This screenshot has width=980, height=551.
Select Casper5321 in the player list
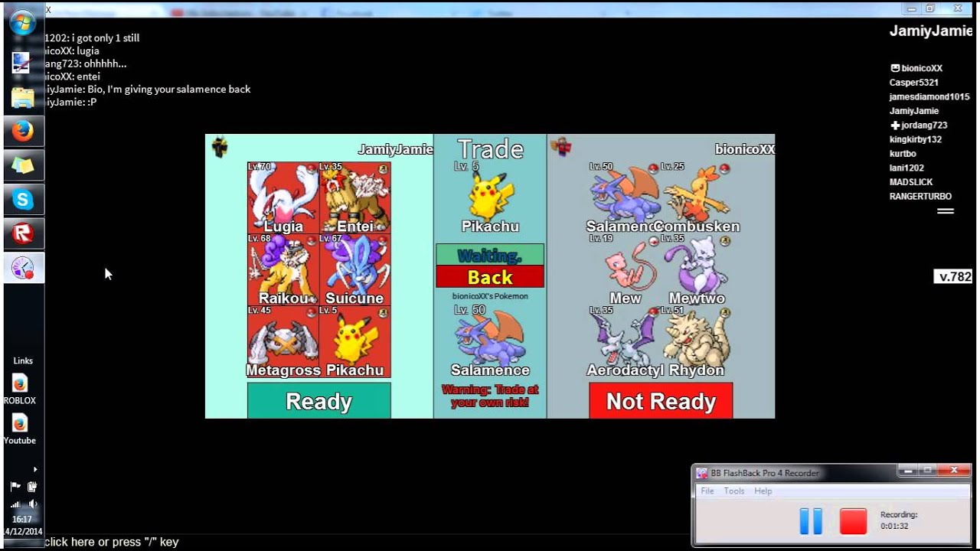914,83
